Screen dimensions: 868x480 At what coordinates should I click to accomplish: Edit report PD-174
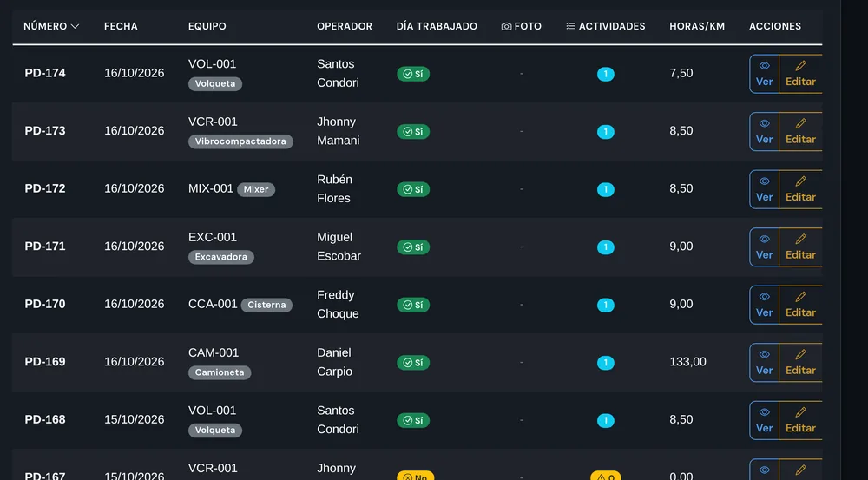800,74
